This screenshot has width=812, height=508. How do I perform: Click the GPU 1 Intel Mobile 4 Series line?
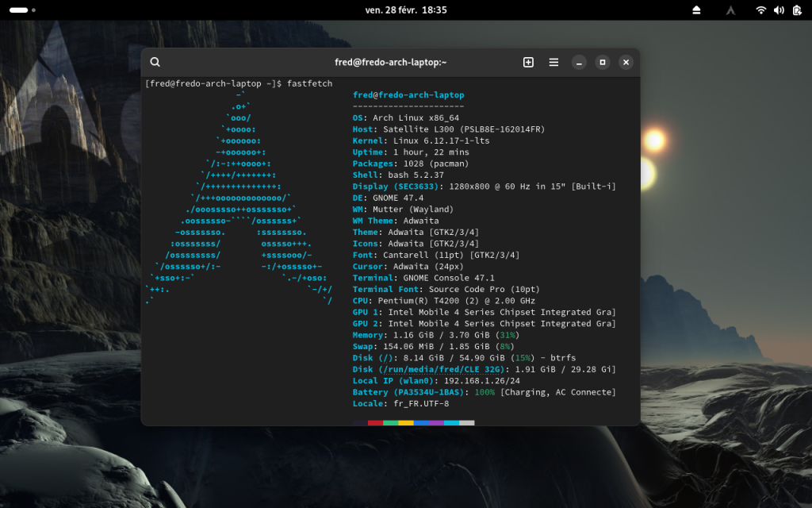point(485,311)
